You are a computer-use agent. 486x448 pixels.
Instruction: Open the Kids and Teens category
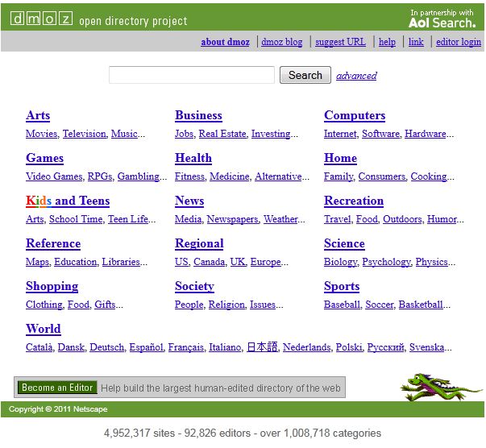click(68, 201)
